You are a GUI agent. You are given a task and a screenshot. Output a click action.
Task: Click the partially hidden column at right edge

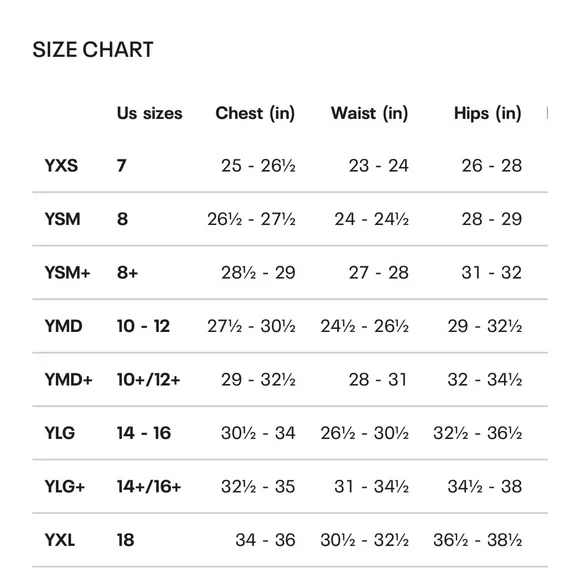(547, 113)
